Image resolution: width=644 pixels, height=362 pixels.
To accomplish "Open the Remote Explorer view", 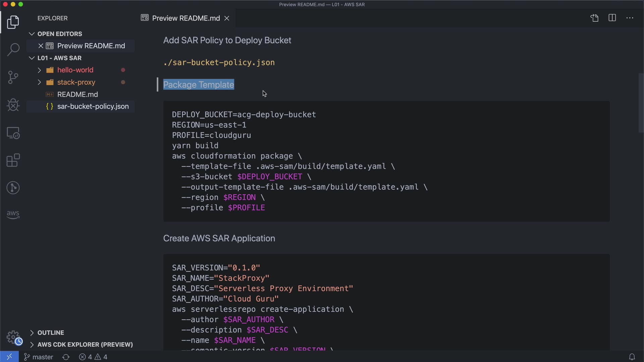I will 13,133.
